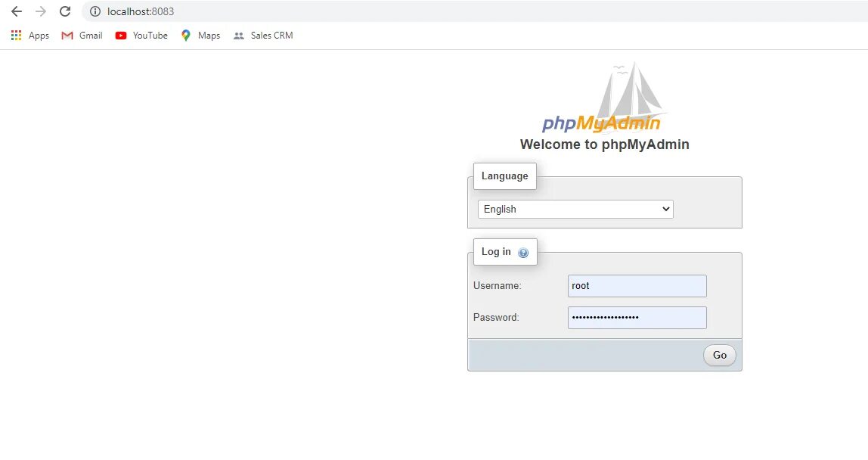
Task: Click the 'Language' legend text
Action: [504, 176]
